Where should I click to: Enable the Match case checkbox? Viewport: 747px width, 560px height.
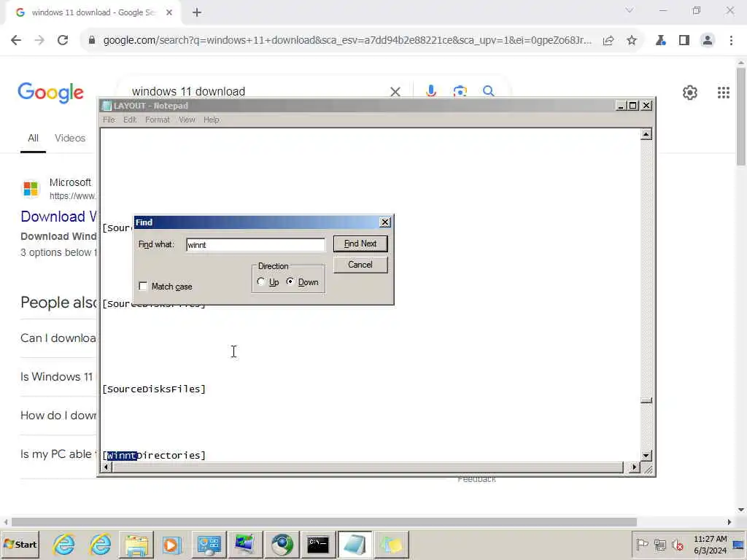coord(143,286)
